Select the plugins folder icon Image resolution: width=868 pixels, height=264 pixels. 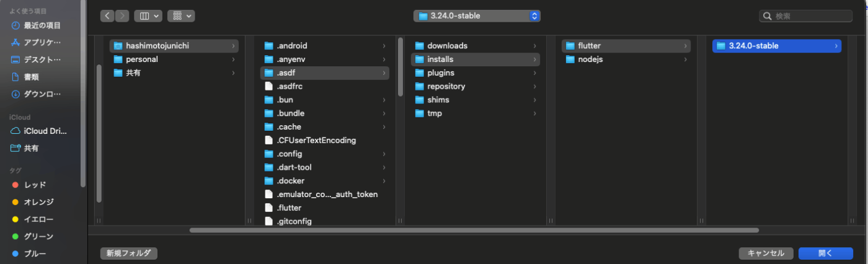pos(419,73)
